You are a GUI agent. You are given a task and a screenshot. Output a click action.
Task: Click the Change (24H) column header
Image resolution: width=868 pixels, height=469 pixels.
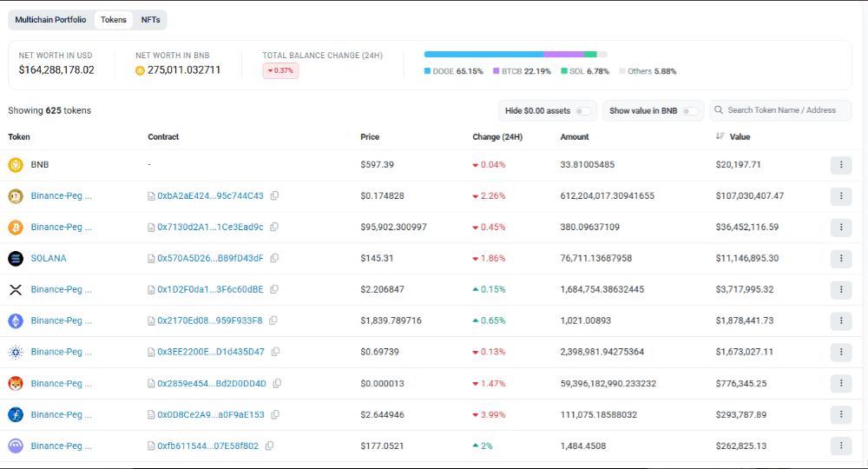click(497, 136)
